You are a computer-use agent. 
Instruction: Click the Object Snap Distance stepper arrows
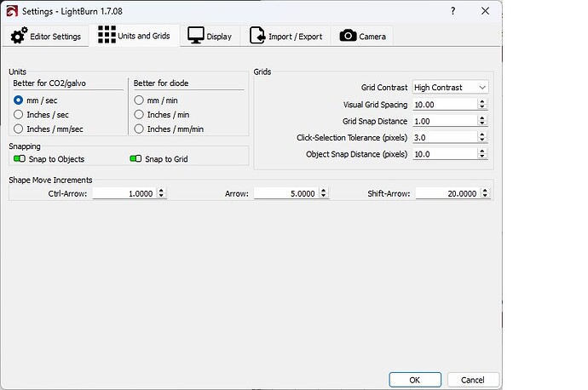[482, 154]
